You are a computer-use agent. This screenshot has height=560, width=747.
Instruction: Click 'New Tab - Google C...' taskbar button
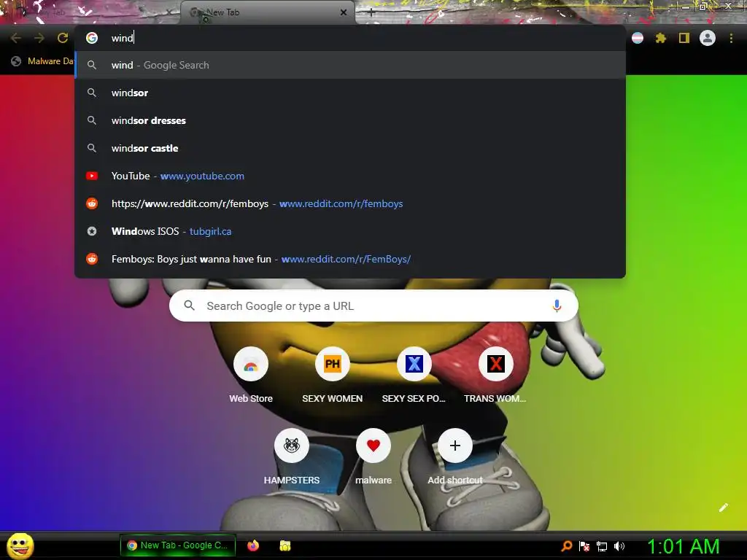pos(178,545)
